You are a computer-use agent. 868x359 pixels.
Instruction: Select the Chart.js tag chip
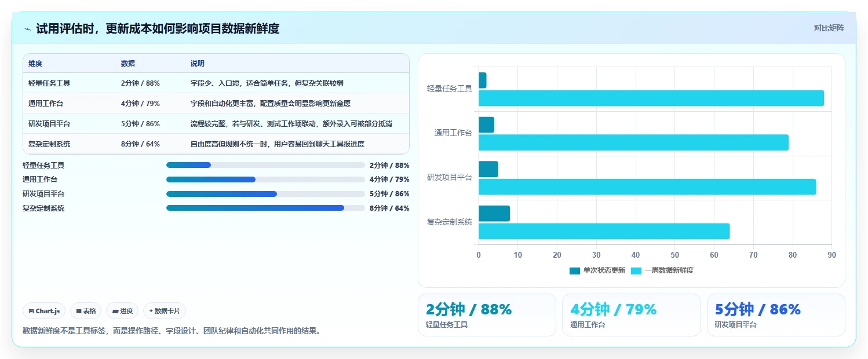click(45, 311)
